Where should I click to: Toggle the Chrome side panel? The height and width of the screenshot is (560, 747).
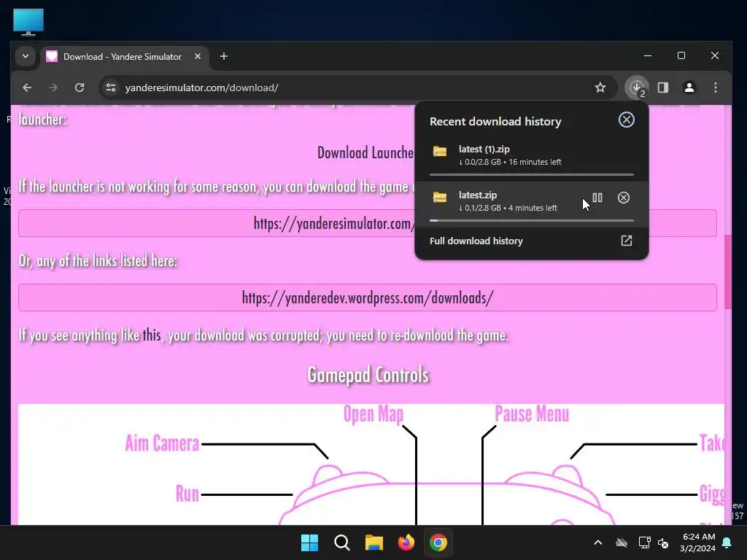pos(663,87)
